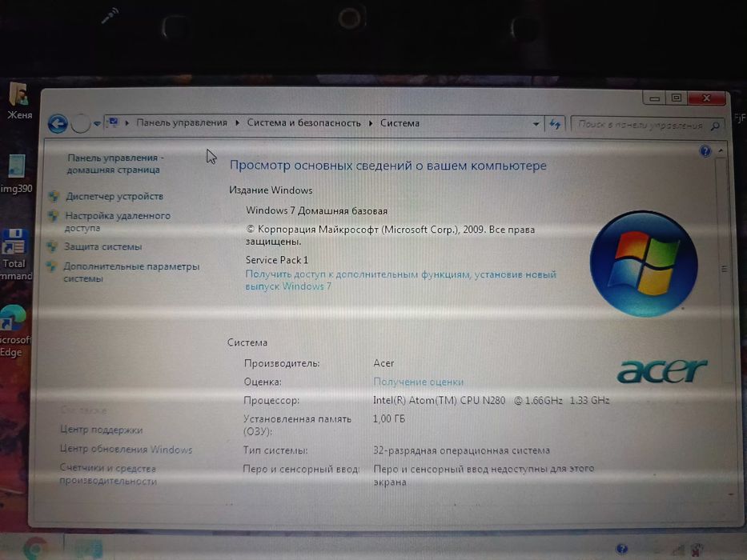The image size is (747, 560).
Task: Click the scrollbar up arrow
Action: tap(721, 150)
